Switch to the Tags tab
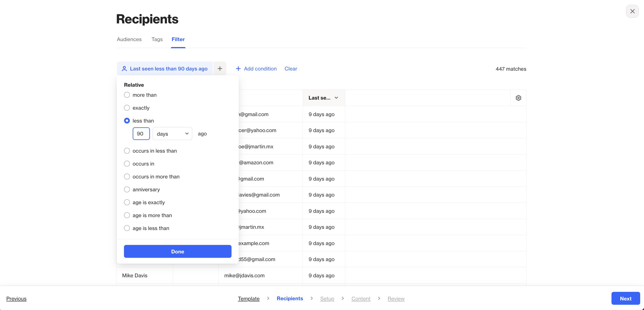This screenshot has width=644, height=310. [x=157, y=39]
